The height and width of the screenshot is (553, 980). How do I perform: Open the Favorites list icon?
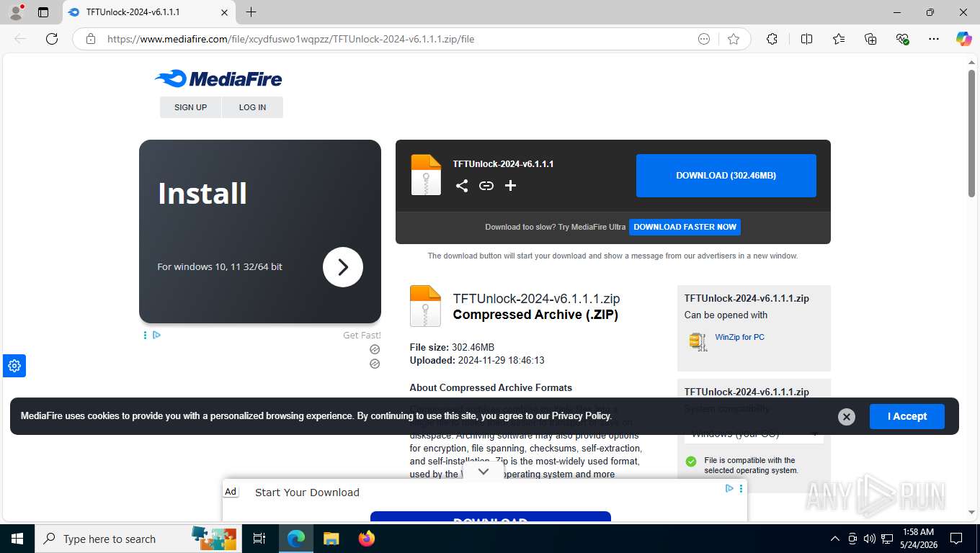[839, 39]
